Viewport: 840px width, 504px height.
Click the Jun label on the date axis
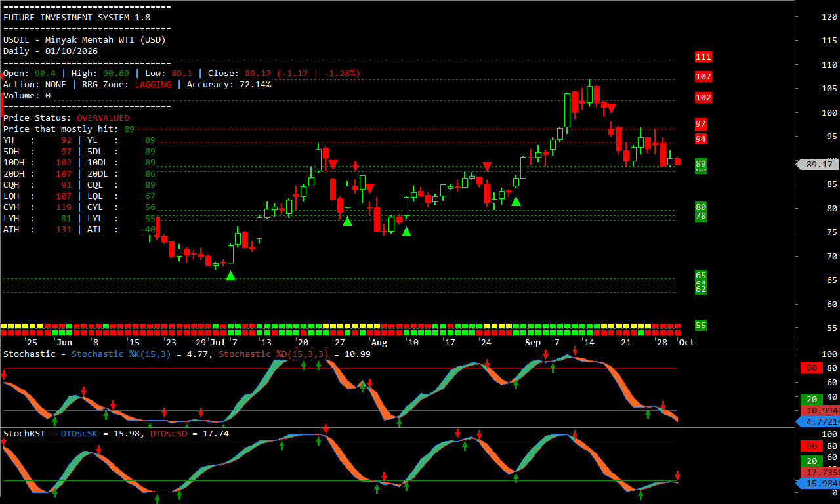coord(64,343)
